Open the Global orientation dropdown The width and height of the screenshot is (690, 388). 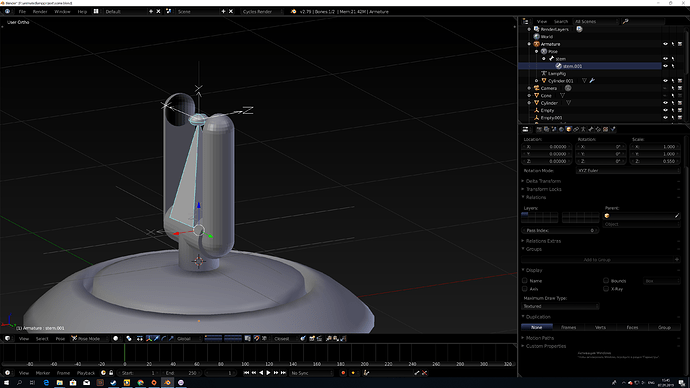[187, 338]
